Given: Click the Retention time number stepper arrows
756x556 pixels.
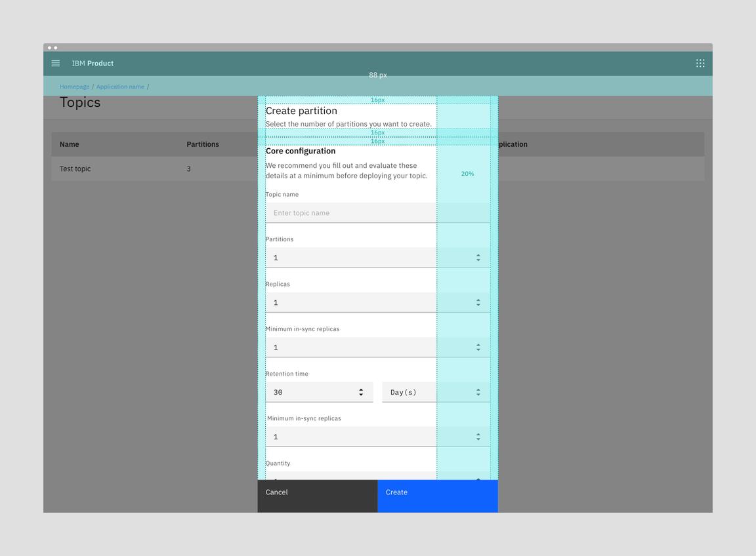Looking at the screenshot, I should 361,392.
